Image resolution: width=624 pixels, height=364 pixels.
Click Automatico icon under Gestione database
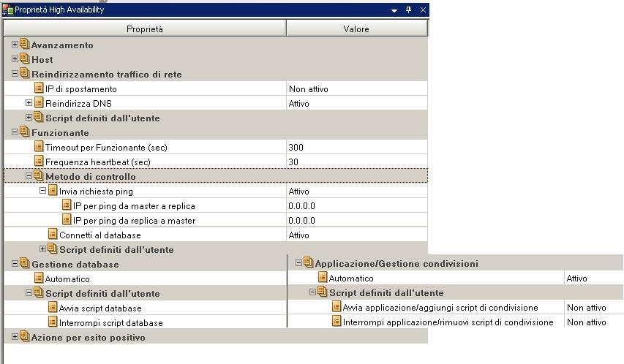coord(39,278)
